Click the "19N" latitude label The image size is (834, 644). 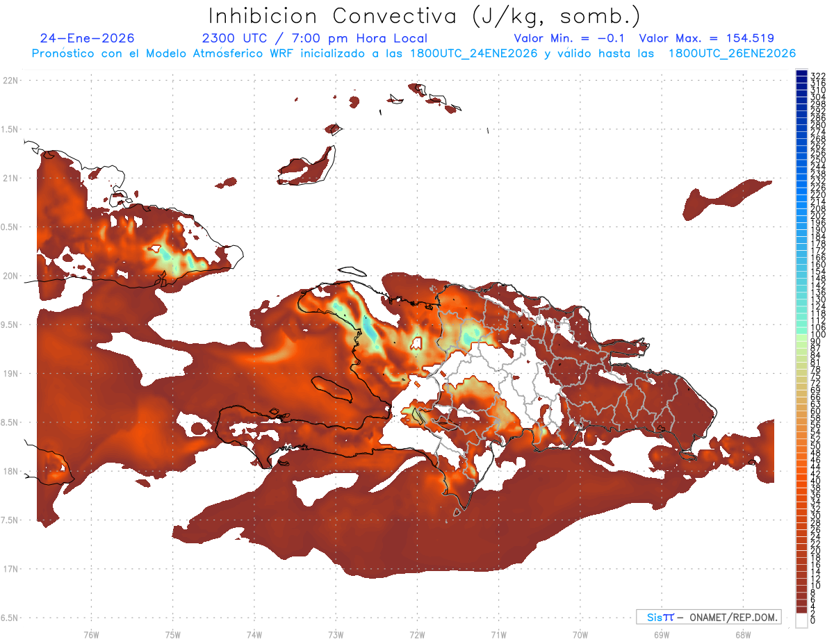10,373
